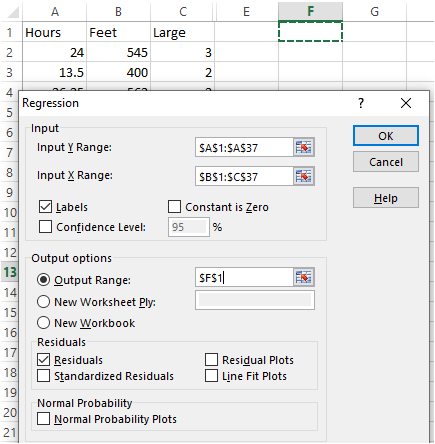The image size is (435, 444).
Task: Select column E header
Action: point(246,12)
